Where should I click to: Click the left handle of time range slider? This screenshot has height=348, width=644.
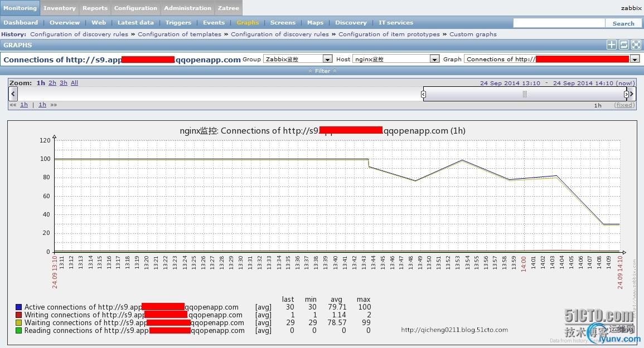pos(423,95)
